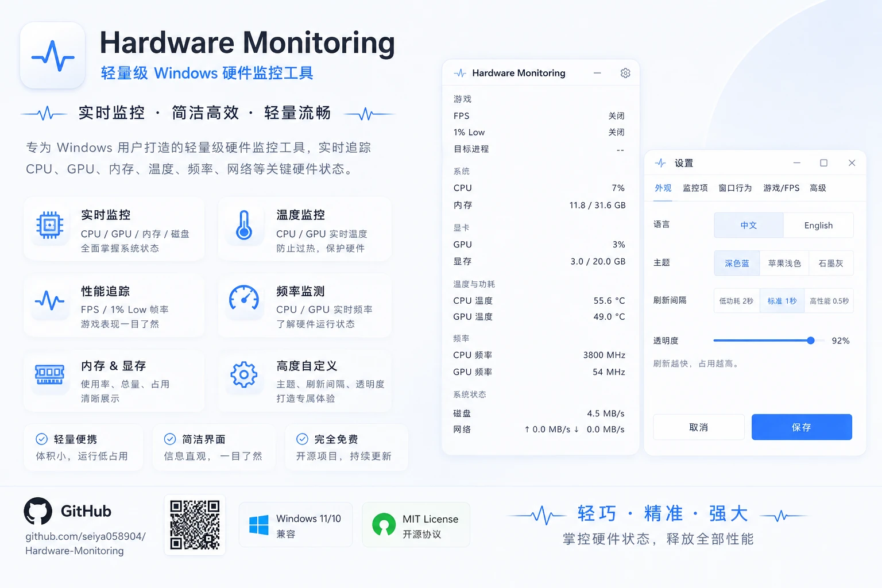The image size is (882, 588).
Task: Close the 设置 window
Action: [x=852, y=163]
